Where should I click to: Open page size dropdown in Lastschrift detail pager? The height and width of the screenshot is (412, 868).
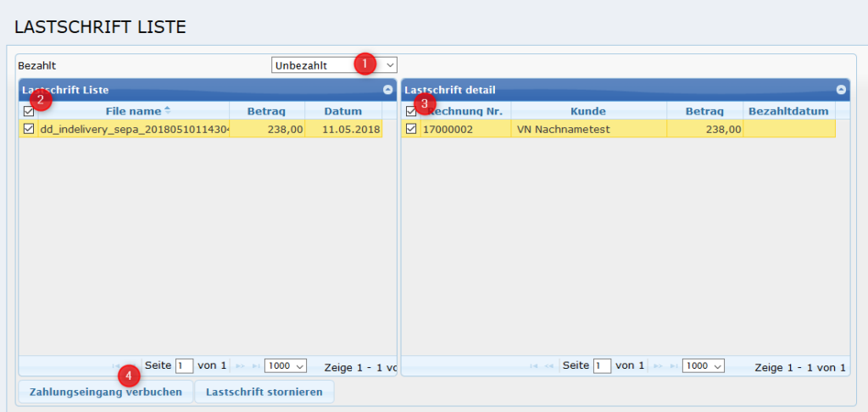click(704, 365)
